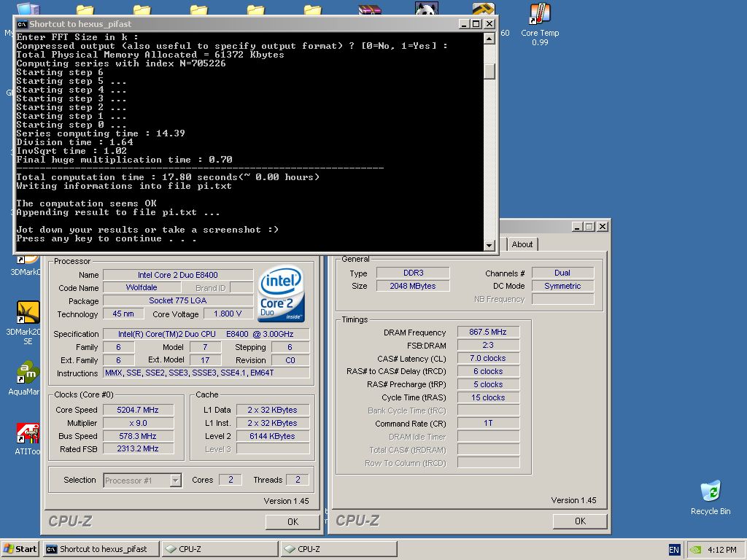
Task: Click the RAS# Precharge value '5 clocks'
Action: 488,384
